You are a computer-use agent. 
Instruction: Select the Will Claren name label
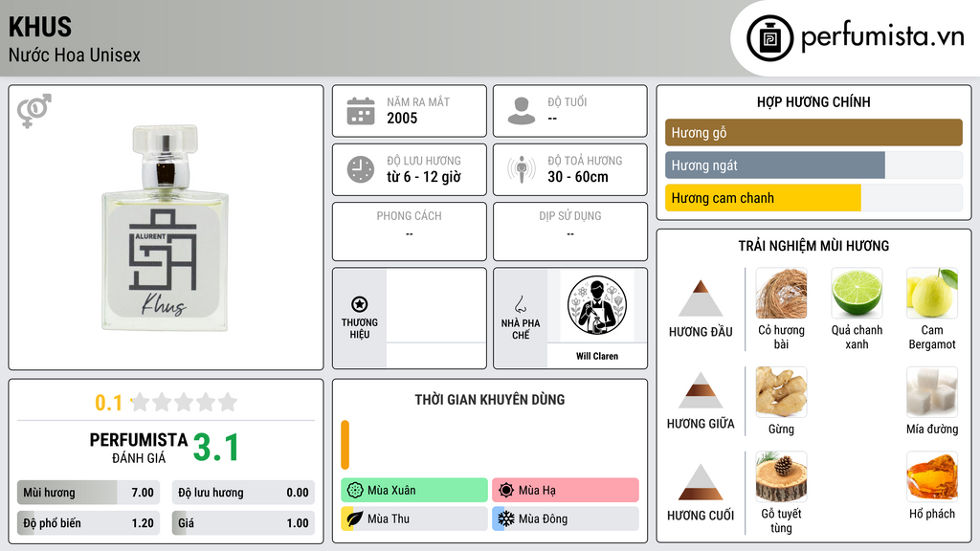[597, 356]
